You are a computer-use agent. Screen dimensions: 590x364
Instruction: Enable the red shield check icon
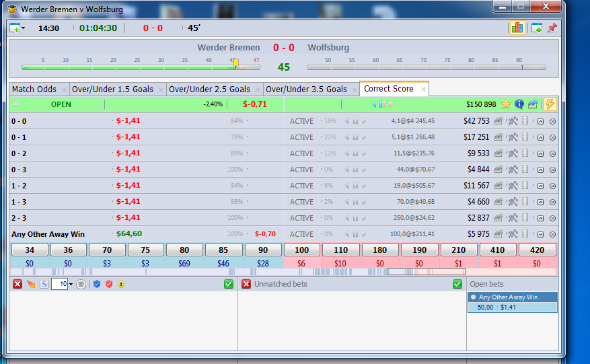pos(109,284)
